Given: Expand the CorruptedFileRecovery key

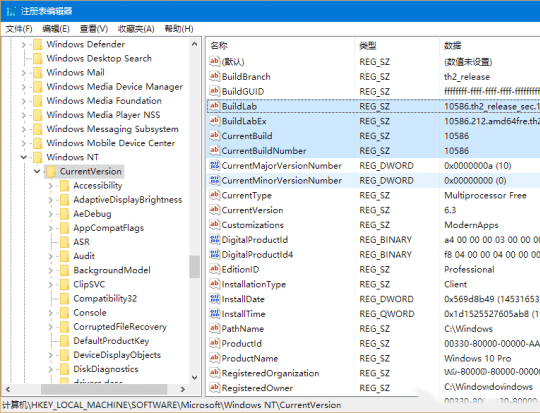Looking at the screenshot, I should 50,327.
